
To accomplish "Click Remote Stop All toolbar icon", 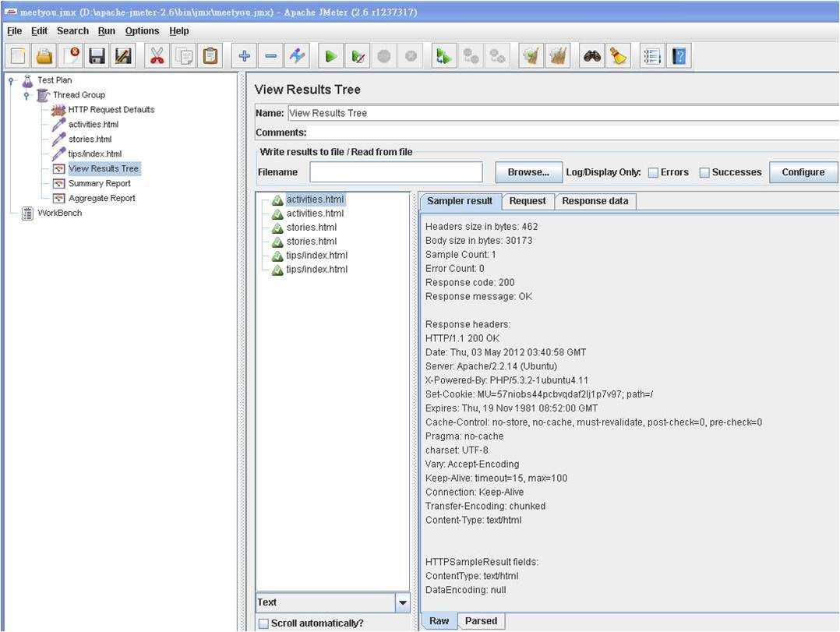I will pyautogui.click(x=471, y=55).
